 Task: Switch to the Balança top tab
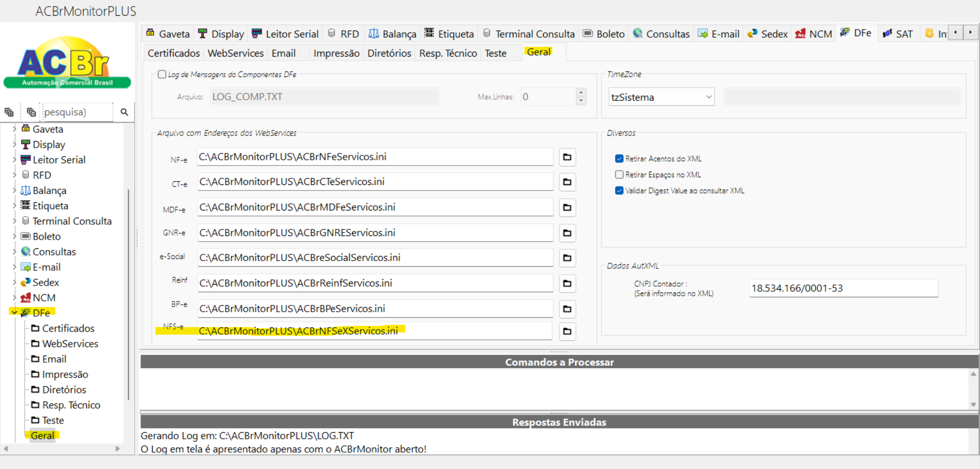point(392,34)
